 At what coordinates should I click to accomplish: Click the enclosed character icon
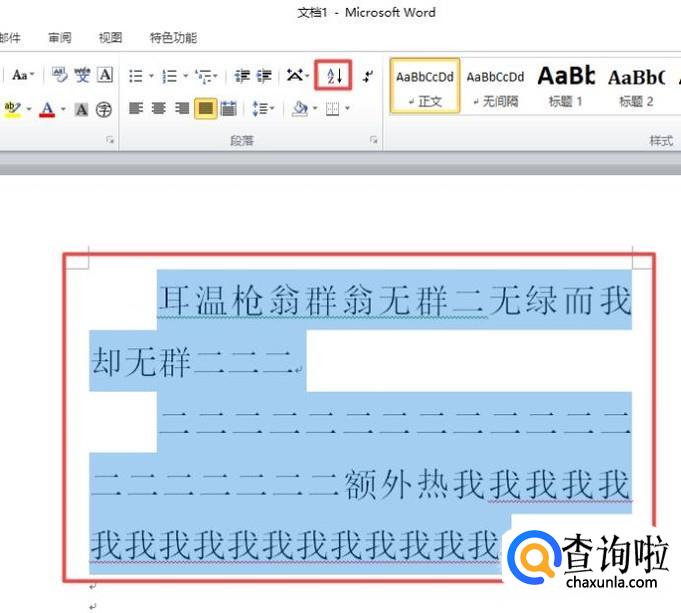(104, 109)
